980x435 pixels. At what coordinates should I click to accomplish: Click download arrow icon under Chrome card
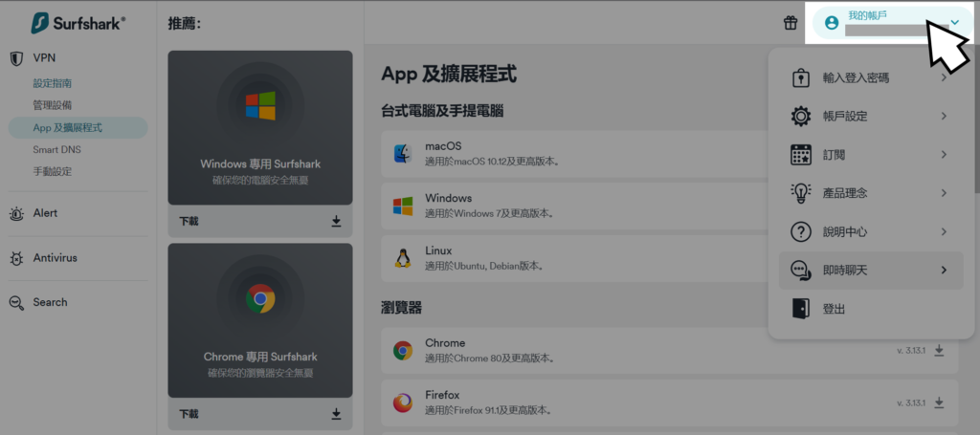pos(336,414)
